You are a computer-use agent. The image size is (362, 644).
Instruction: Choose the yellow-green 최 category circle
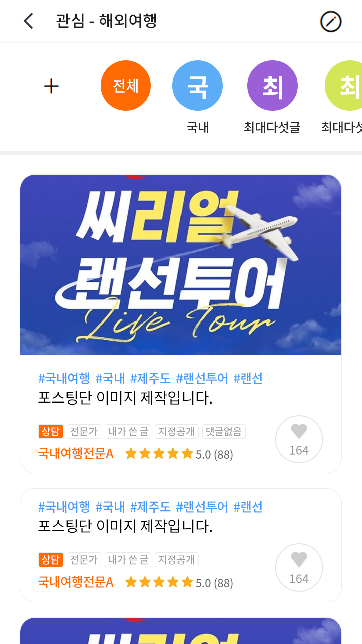(x=344, y=86)
